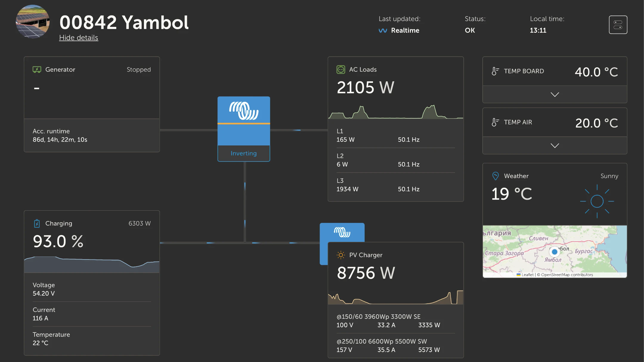The height and width of the screenshot is (362, 644).
Task: Expand the TEMP BOARD chevron
Action: pyautogui.click(x=555, y=95)
